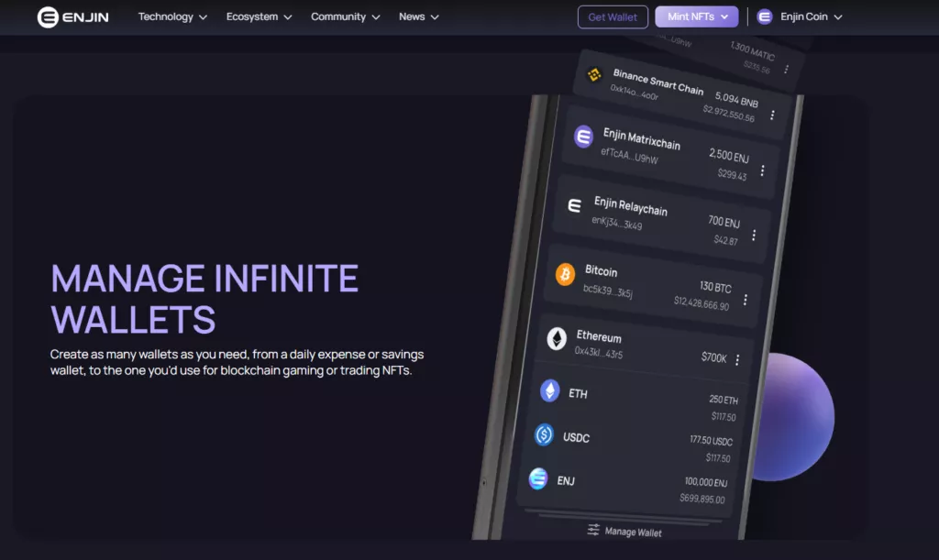Screen dimensions: 939x560
Task: Open Bitcoin wallet options dots
Action: tap(746, 300)
